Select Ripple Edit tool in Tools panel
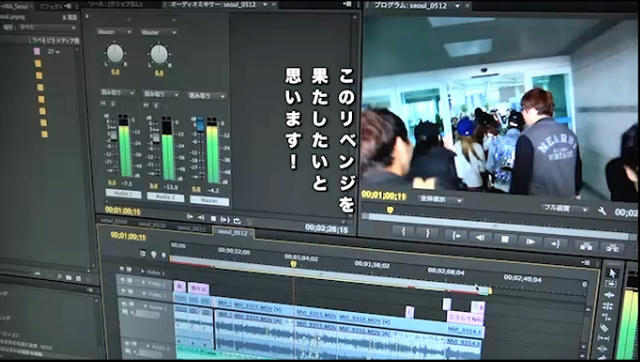This screenshot has height=362, width=640. [x=609, y=295]
